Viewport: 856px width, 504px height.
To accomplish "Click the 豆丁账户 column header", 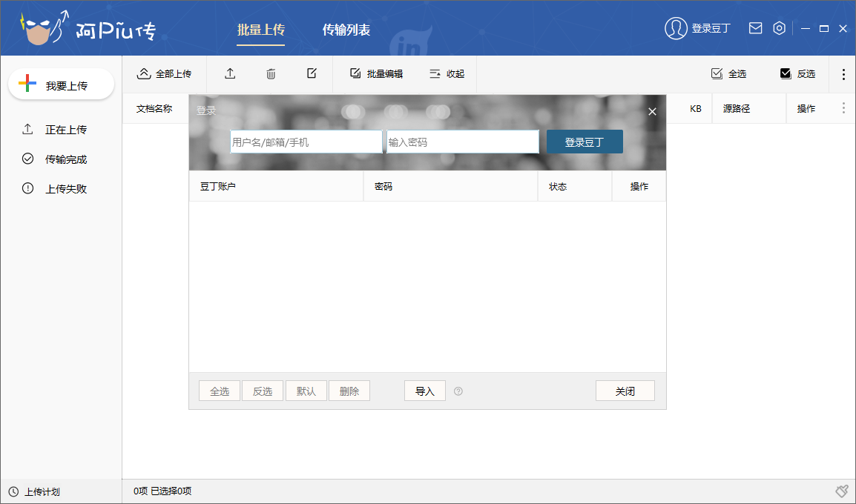I will [x=276, y=187].
